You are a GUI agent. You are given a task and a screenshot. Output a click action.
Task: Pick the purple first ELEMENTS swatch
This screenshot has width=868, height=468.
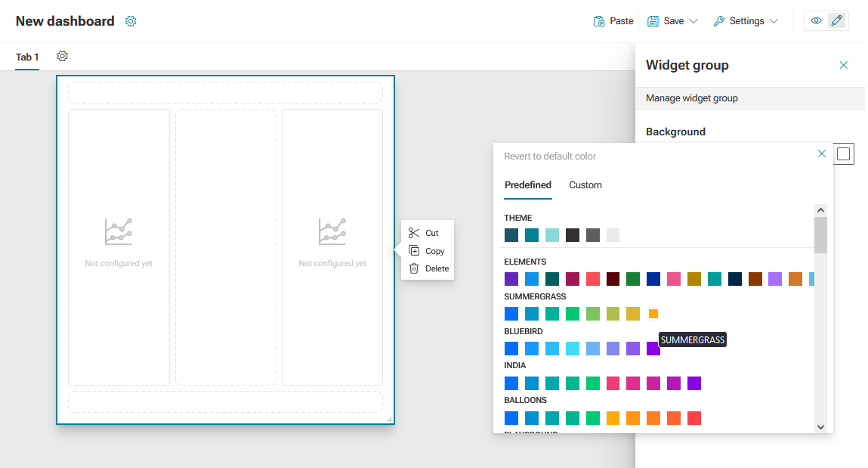tap(511, 278)
